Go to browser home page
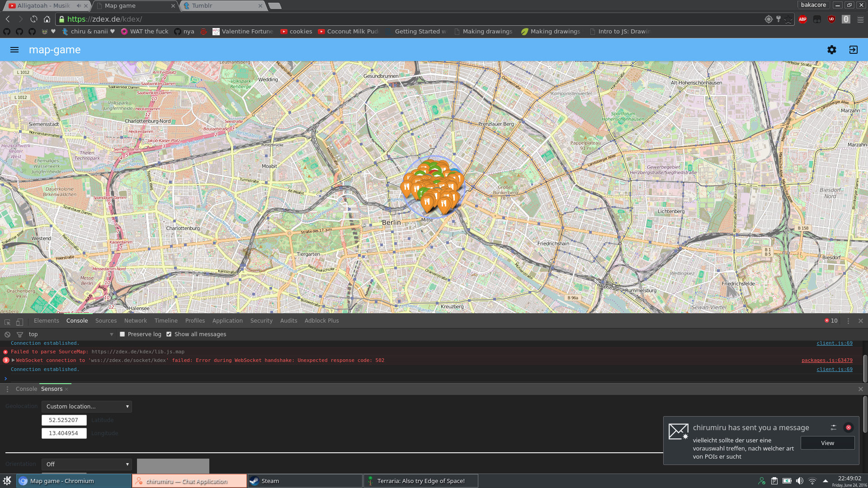The image size is (868, 488). coord(47,19)
